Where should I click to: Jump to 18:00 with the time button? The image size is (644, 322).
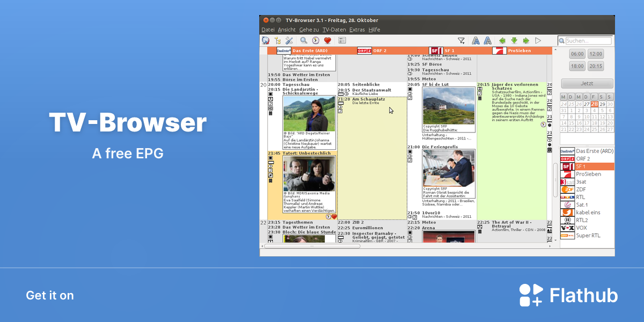click(577, 66)
